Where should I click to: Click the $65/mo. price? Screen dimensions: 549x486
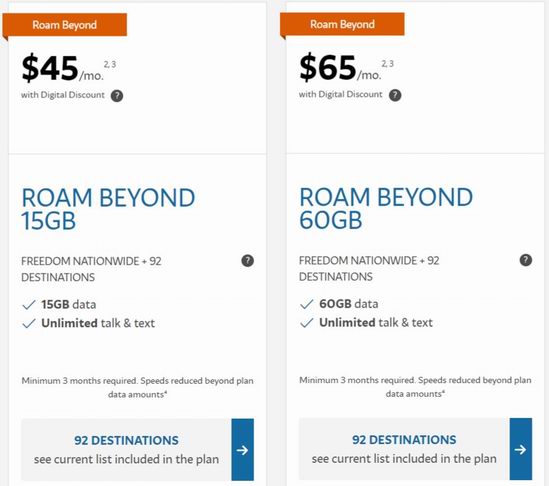[x=340, y=68]
